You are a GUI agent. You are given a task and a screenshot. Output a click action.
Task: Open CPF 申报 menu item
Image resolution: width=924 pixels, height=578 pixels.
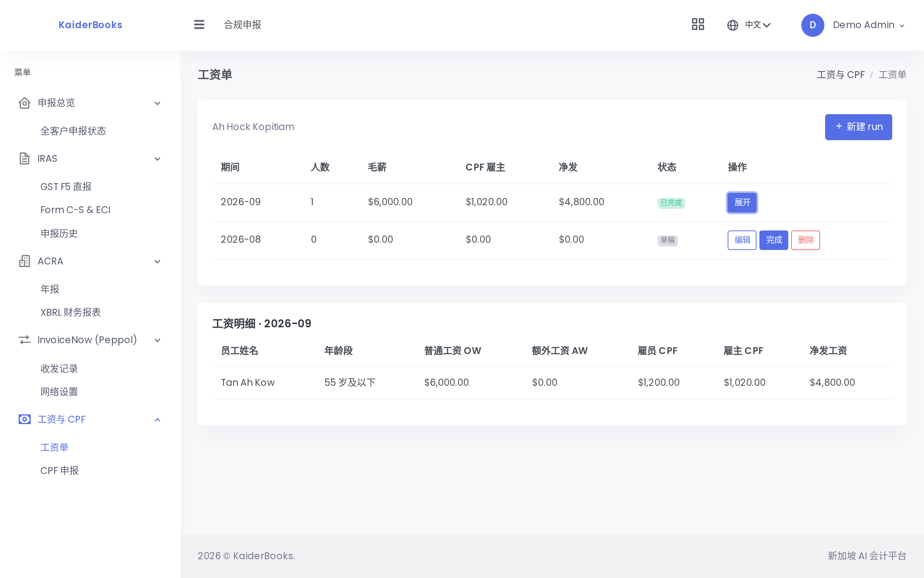pyautogui.click(x=60, y=471)
